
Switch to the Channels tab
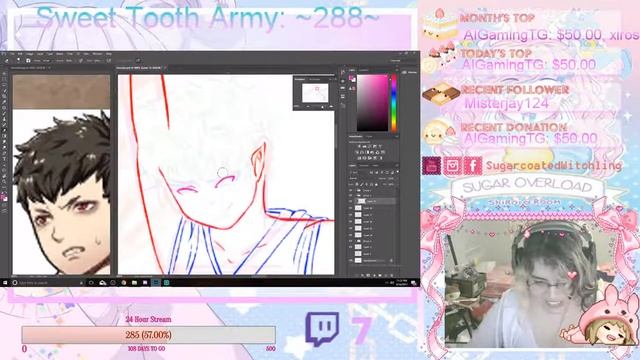coord(364,165)
